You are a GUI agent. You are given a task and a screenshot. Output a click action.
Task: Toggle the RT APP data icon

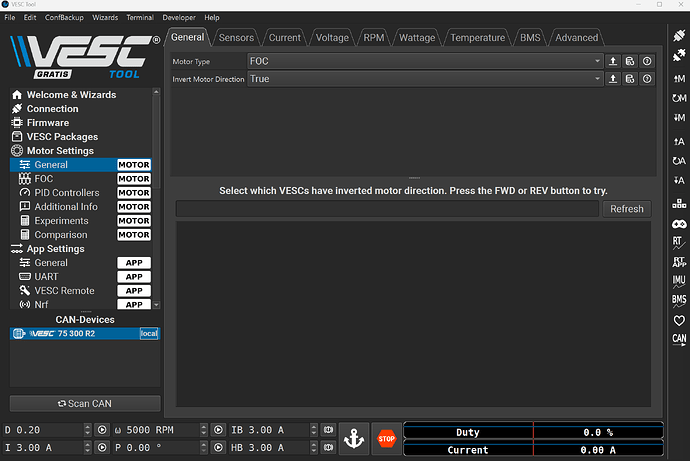679,261
